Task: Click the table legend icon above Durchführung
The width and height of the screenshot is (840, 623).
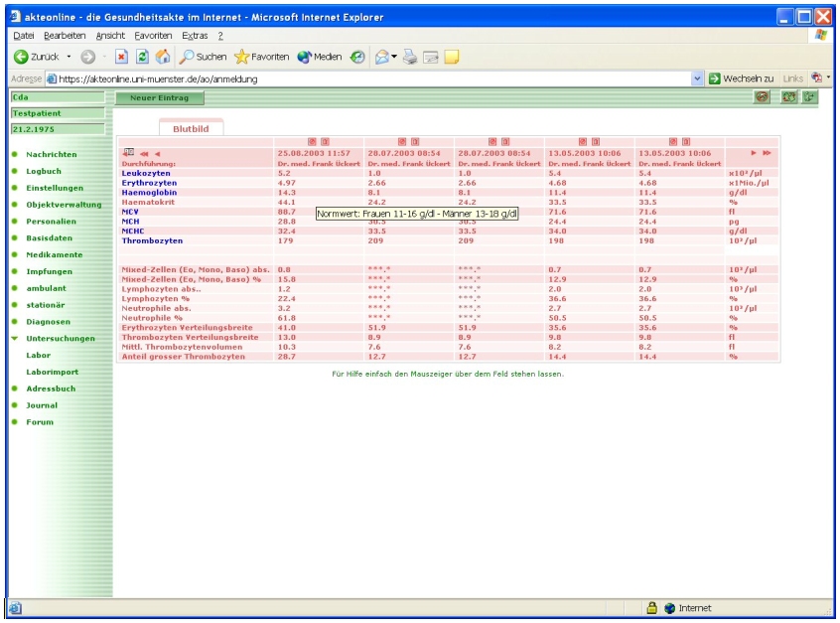Action: pos(128,152)
